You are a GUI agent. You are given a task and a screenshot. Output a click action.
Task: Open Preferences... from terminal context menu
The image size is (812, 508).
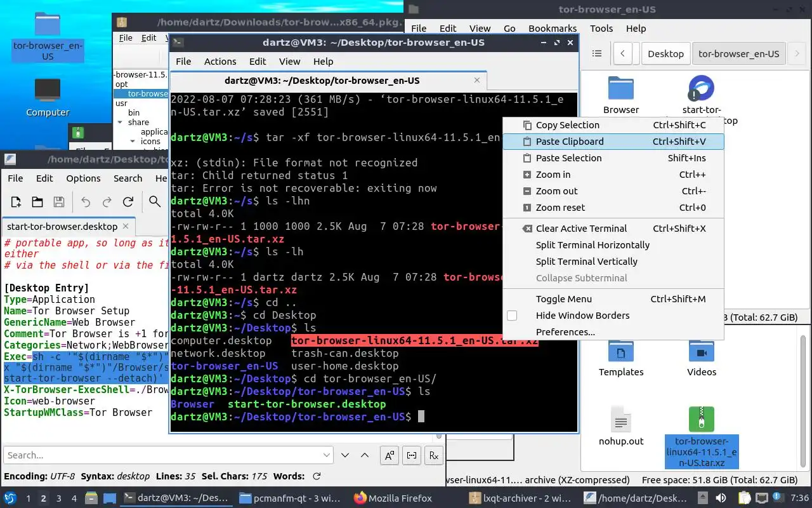point(613,332)
